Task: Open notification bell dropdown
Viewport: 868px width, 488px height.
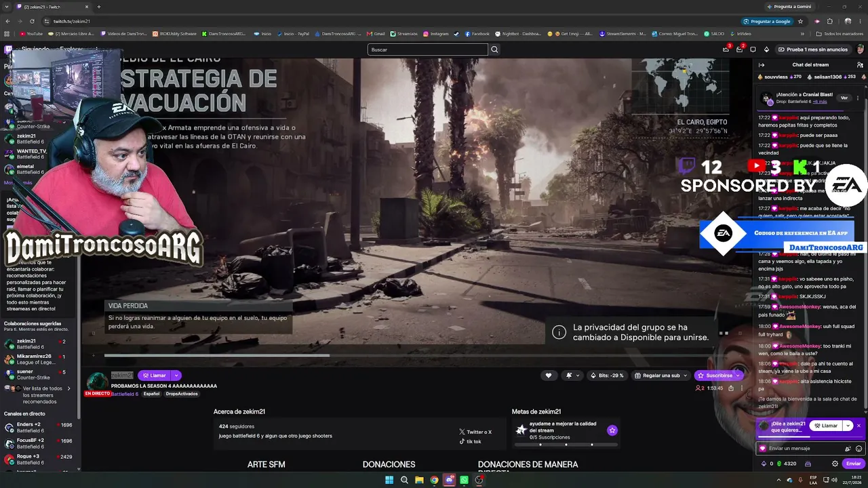Action: (573, 375)
